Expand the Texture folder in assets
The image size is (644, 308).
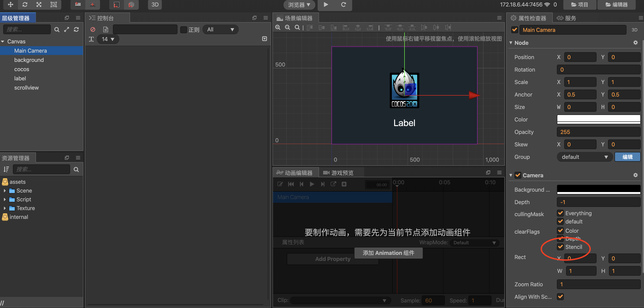point(5,208)
